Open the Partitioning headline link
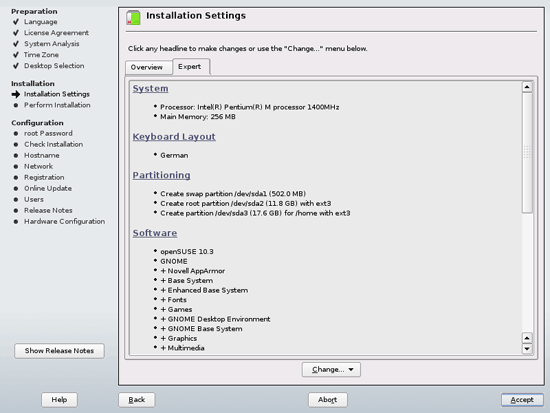 click(x=161, y=175)
